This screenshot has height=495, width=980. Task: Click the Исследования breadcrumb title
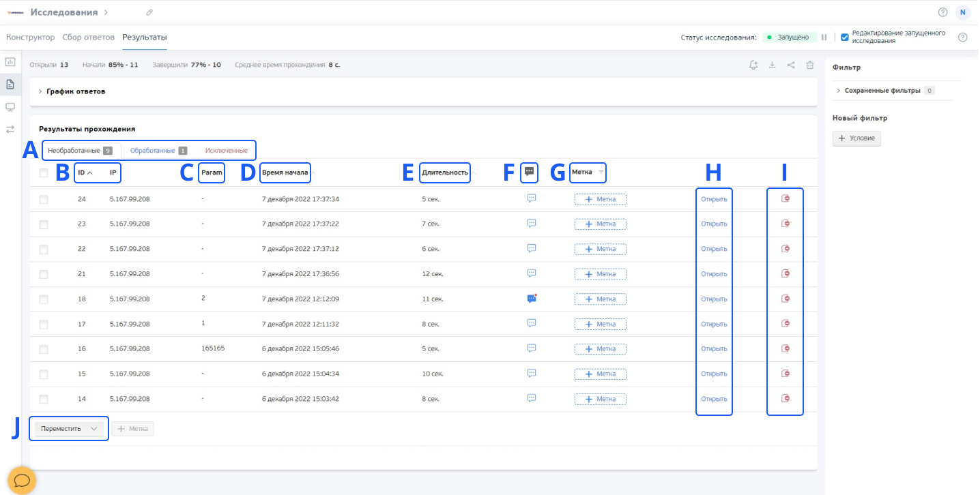tap(63, 12)
